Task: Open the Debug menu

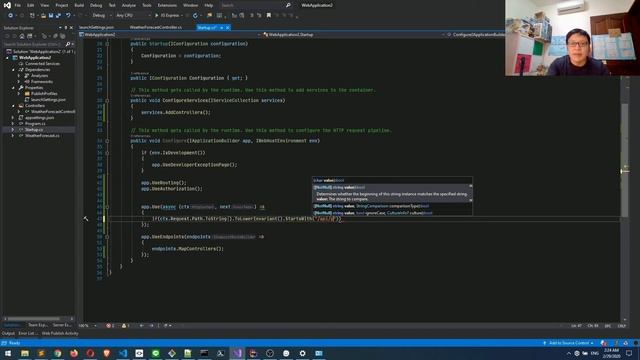Action: [x=96, y=5]
